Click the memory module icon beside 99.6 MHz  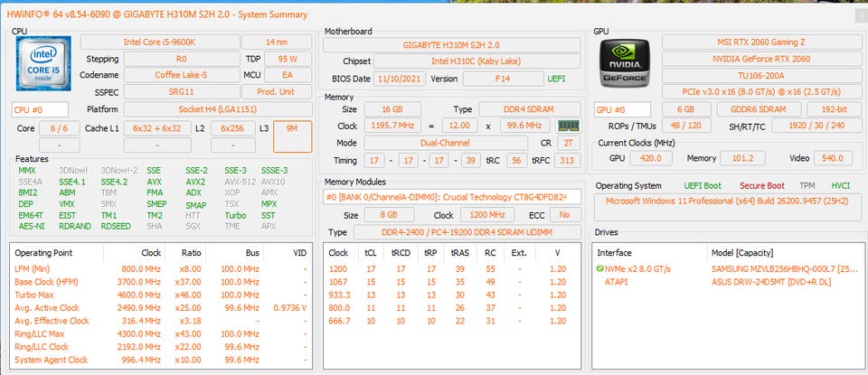click(568, 126)
